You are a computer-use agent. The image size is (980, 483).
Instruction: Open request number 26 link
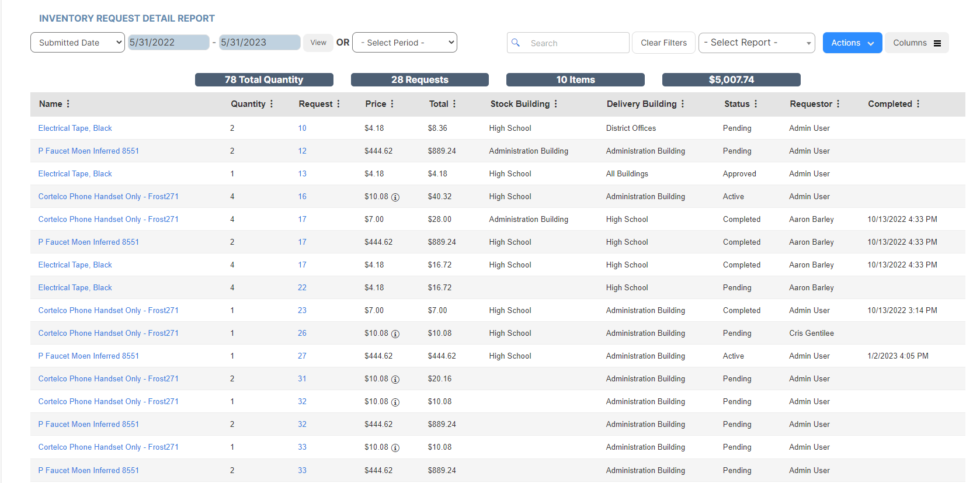click(x=302, y=333)
